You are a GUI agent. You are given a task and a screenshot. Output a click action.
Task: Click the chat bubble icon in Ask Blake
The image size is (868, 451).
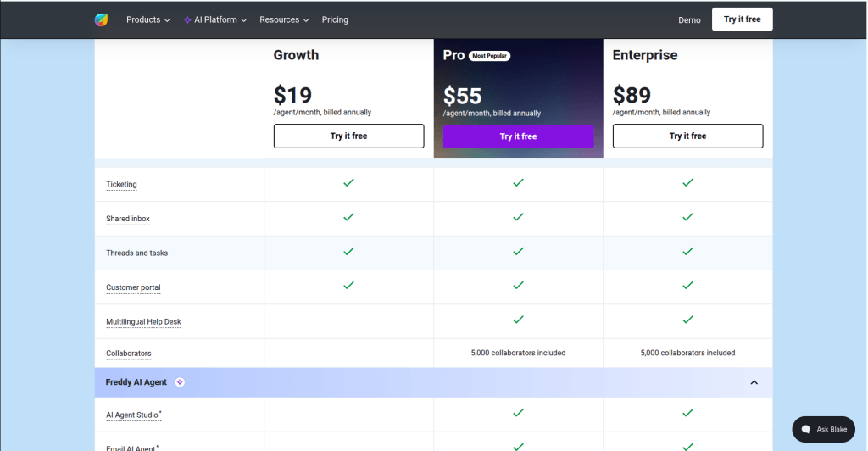tap(806, 430)
